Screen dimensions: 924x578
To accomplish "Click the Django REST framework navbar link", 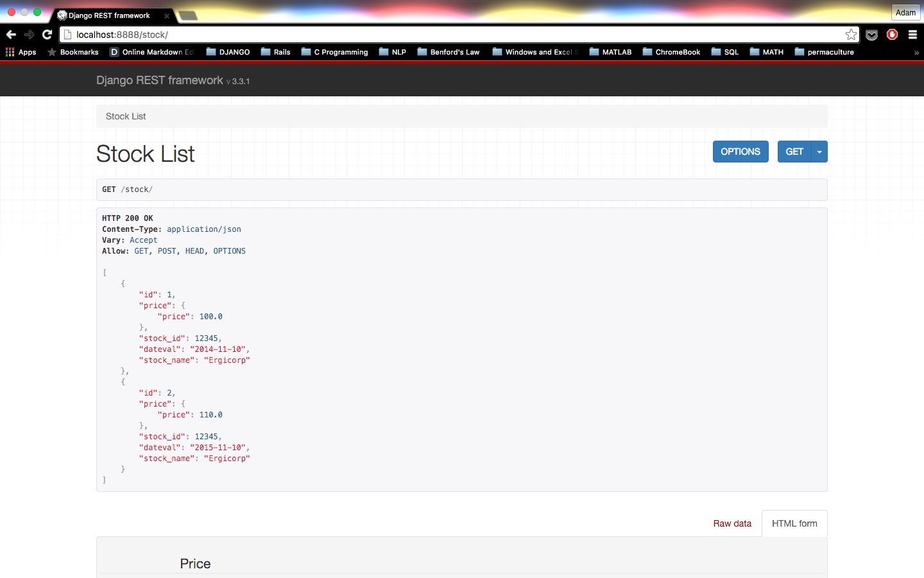I will (160, 80).
